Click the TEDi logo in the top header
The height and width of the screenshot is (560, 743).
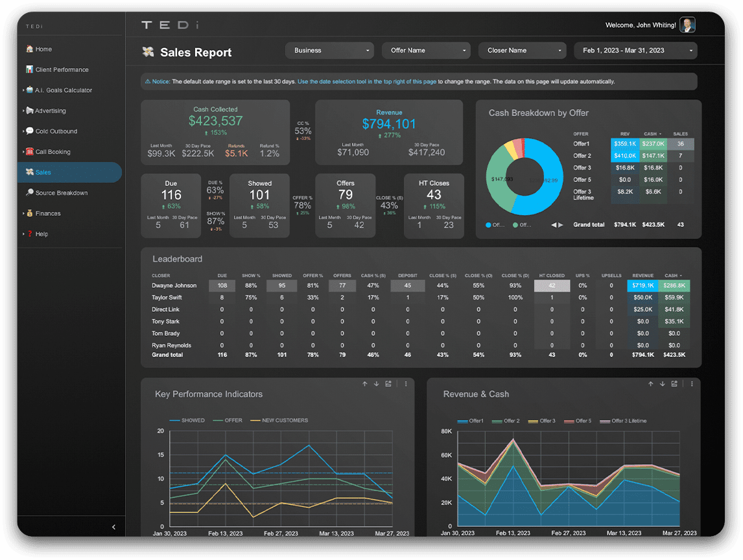(x=170, y=25)
